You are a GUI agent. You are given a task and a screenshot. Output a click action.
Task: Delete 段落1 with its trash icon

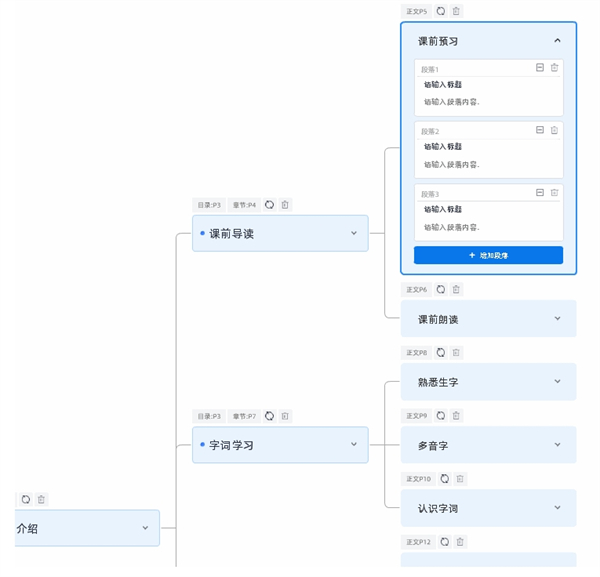[x=555, y=68]
